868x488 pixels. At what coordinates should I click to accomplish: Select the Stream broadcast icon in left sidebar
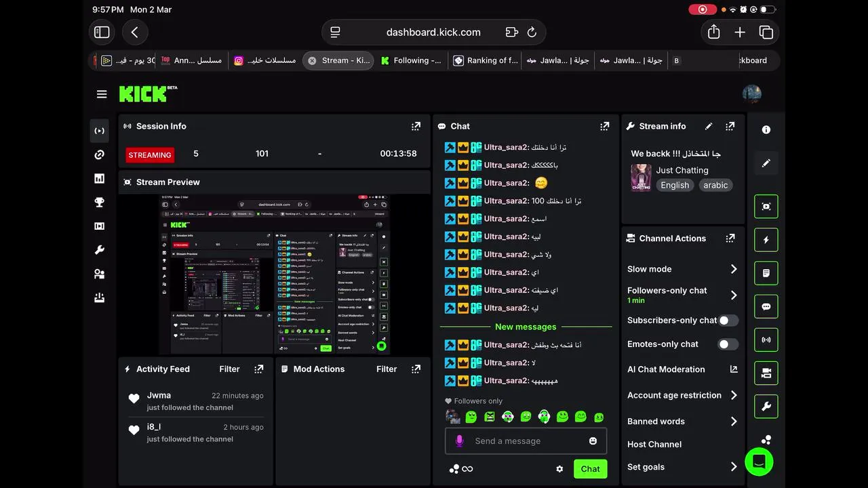(x=100, y=131)
